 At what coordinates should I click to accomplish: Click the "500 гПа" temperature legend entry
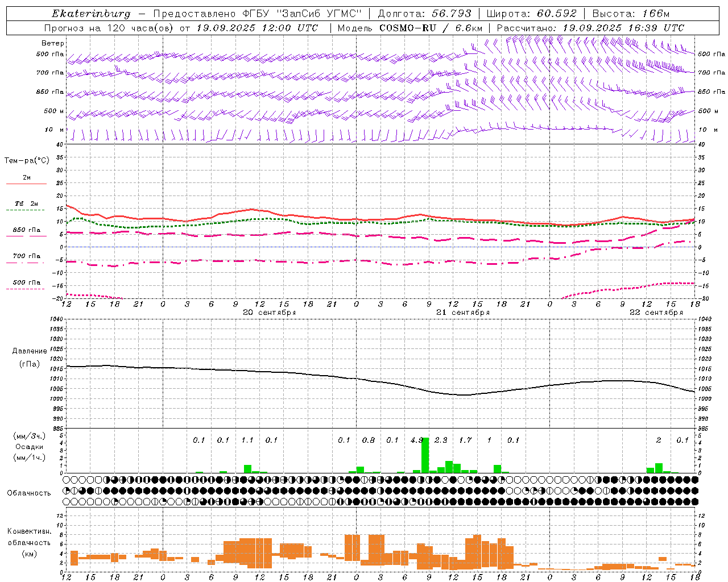[x=27, y=282]
